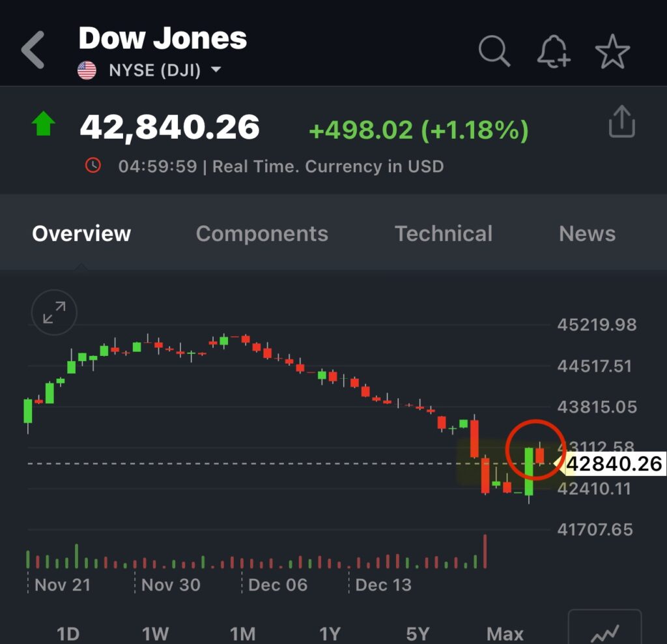Tap the US flag exchange icon
This screenshot has height=644, width=667.
[x=87, y=70]
